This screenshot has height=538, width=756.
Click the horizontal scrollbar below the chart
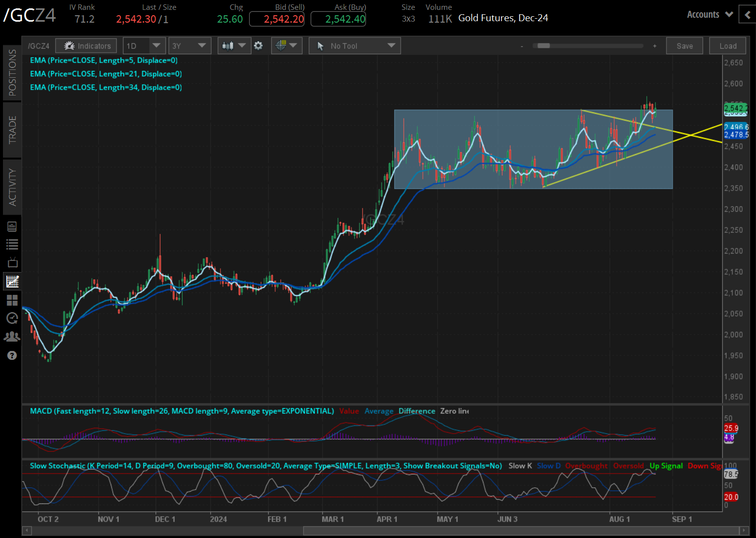[521, 531]
